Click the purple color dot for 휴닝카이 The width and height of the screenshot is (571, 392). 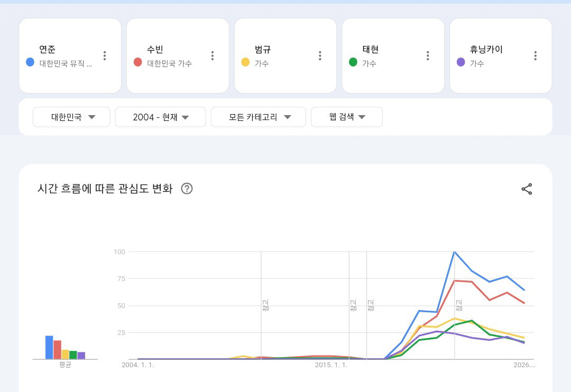pyautogui.click(x=461, y=62)
